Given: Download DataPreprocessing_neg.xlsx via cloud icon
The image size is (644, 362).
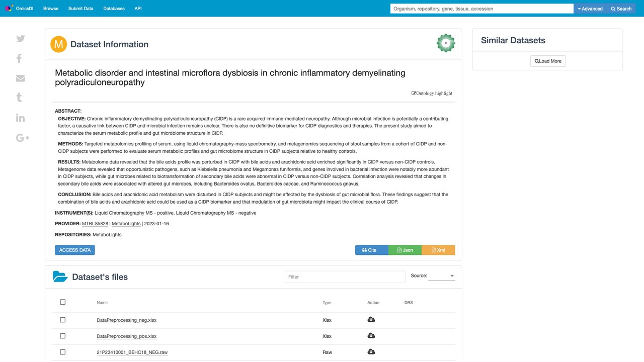Looking at the screenshot, I should point(371,320).
